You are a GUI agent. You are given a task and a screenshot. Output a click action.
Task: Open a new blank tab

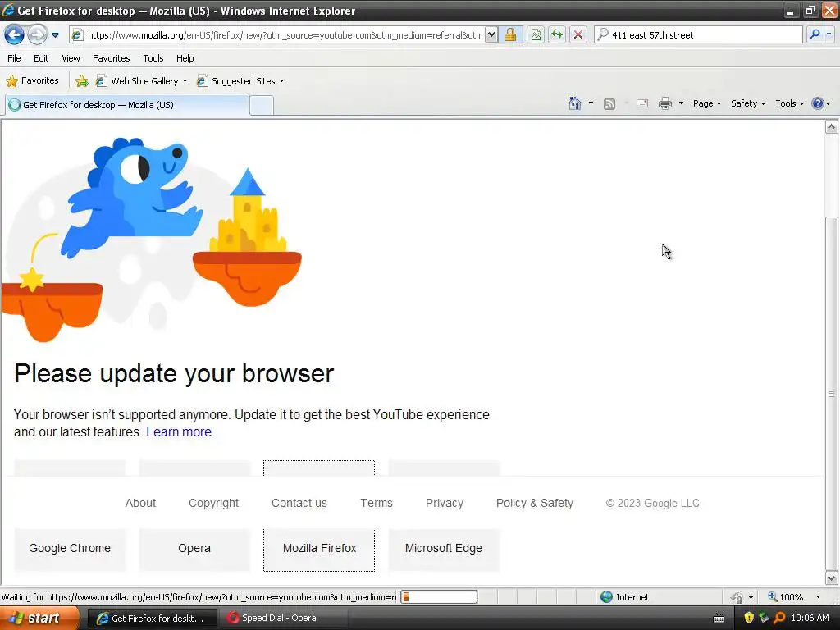[262, 106]
